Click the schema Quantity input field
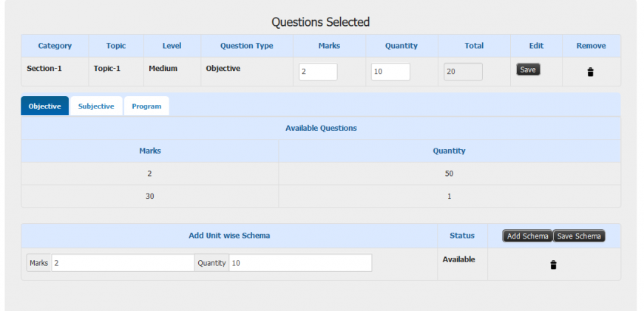644x311 pixels. [x=300, y=263]
